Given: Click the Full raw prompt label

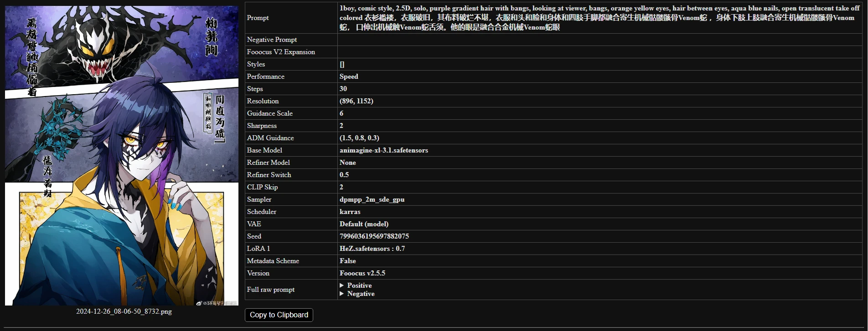Looking at the screenshot, I should (271, 290).
